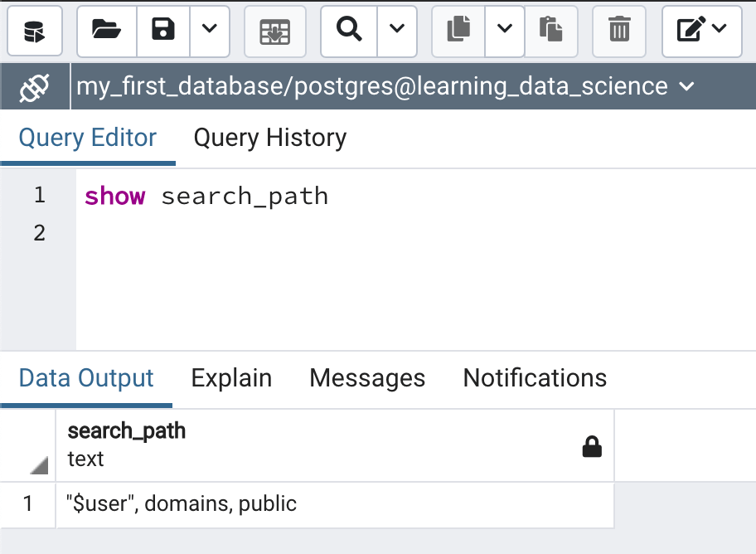Click the database icon in the toolbar
The height and width of the screenshot is (554, 756).
[x=35, y=31]
